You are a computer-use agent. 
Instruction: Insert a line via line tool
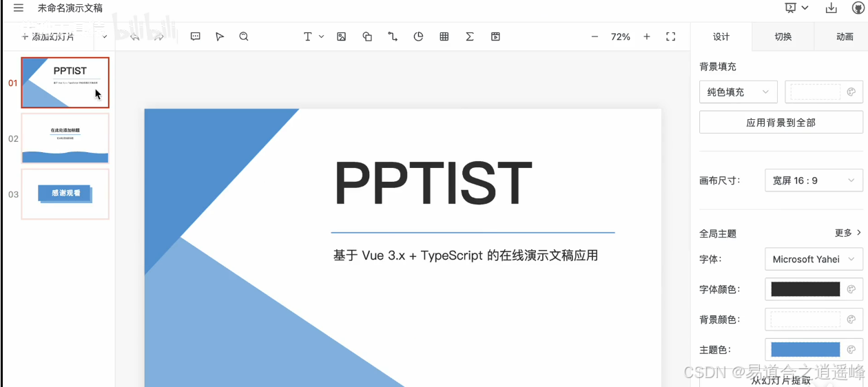click(393, 36)
